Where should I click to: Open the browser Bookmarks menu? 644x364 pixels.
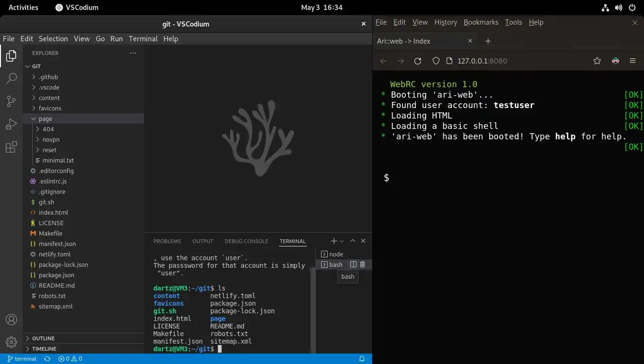tap(481, 22)
